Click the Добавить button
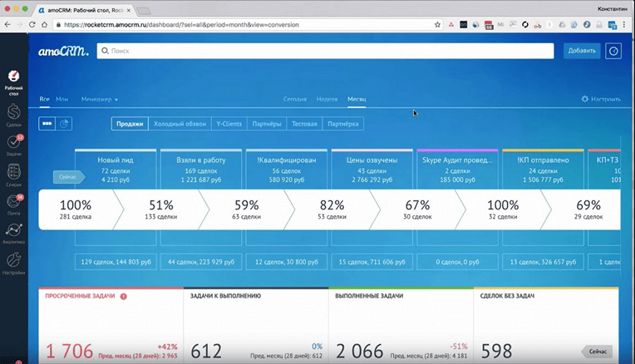The width and height of the screenshot is (635, 364). [581, 51]
